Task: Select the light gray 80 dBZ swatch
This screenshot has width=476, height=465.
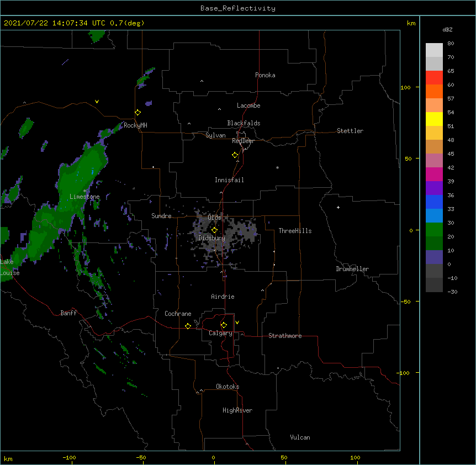Action: (x=434, y=50)
